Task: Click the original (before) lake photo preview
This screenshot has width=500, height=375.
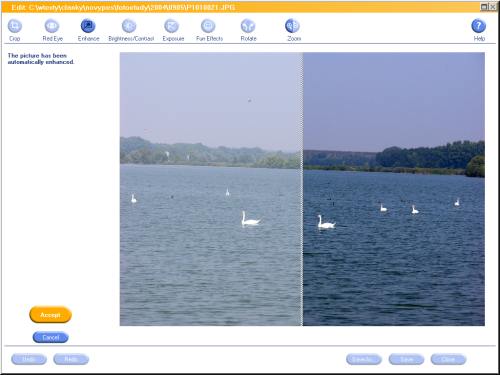Action: [211, 189]
